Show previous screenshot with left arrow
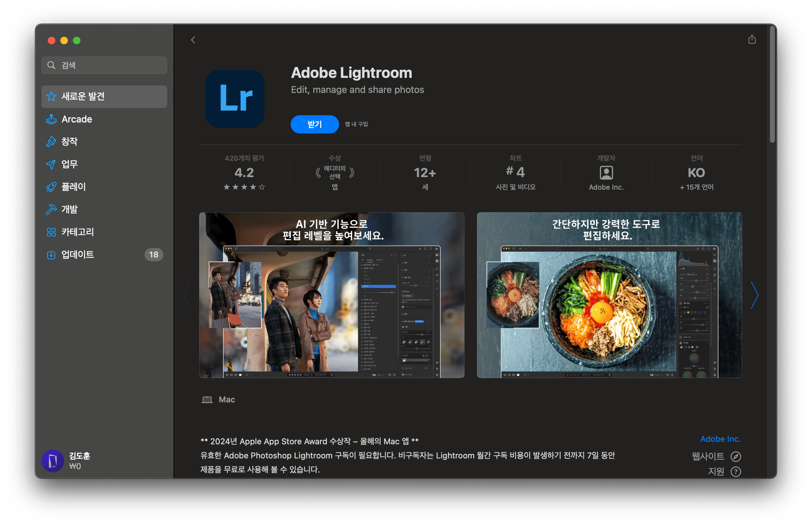Screen dimensions: 812x525 [187, 295]
